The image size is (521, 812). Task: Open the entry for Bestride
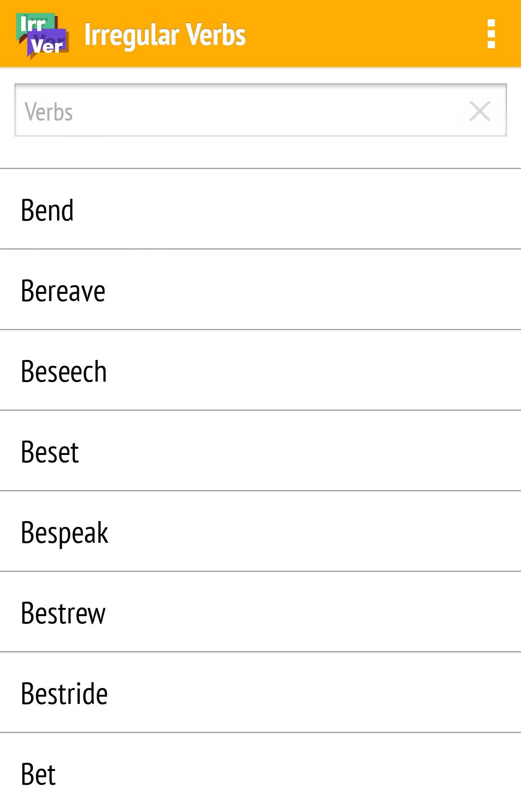coord(261,694)
